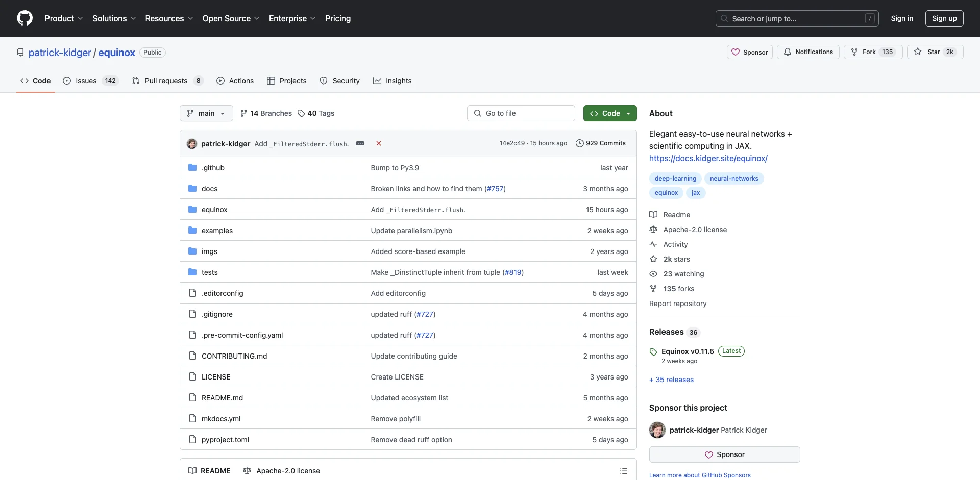This screenshot has width=980, height=480.
Task: Open the green Code dropdown button
Action: [610, 113]
